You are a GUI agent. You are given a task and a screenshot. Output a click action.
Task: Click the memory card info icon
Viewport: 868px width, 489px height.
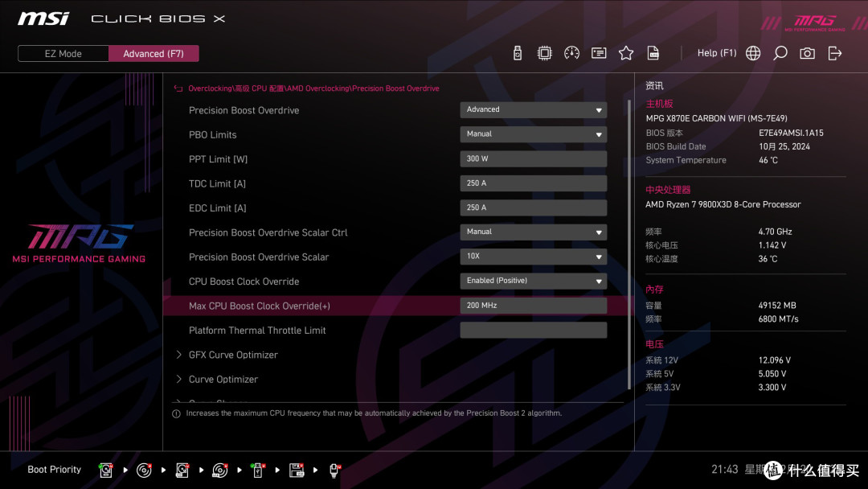point(599,53)
